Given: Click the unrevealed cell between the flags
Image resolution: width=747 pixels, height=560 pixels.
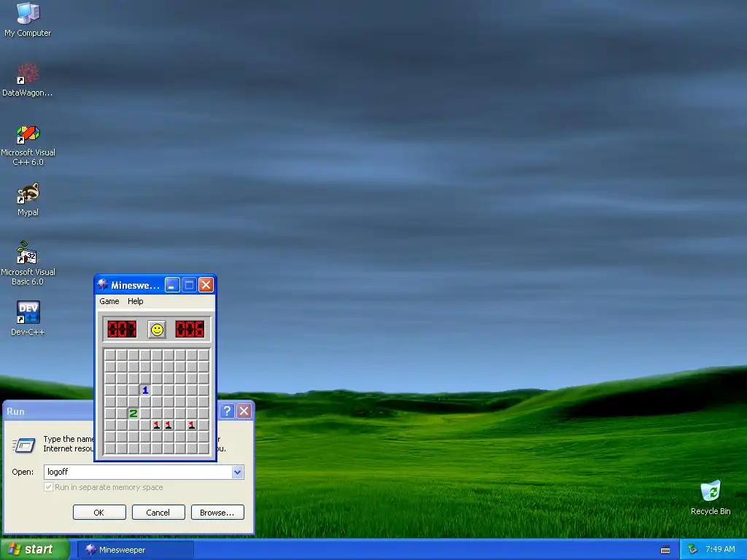Looking at the screenshot, I should tap(180, 425).
